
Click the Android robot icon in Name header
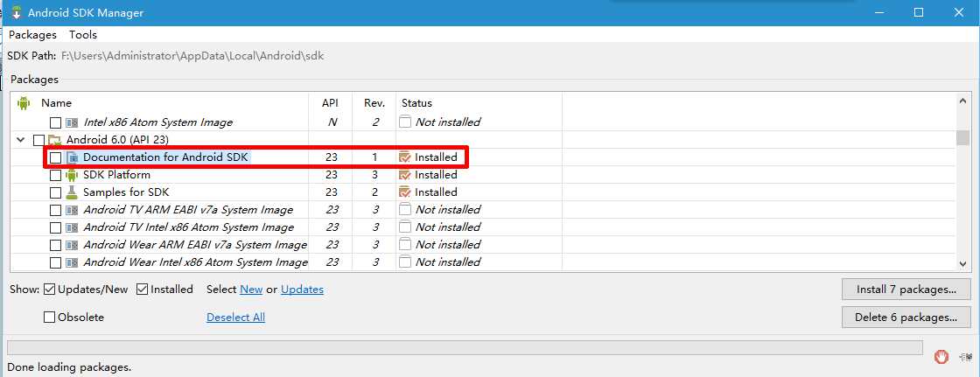click(x=24, y=103)
